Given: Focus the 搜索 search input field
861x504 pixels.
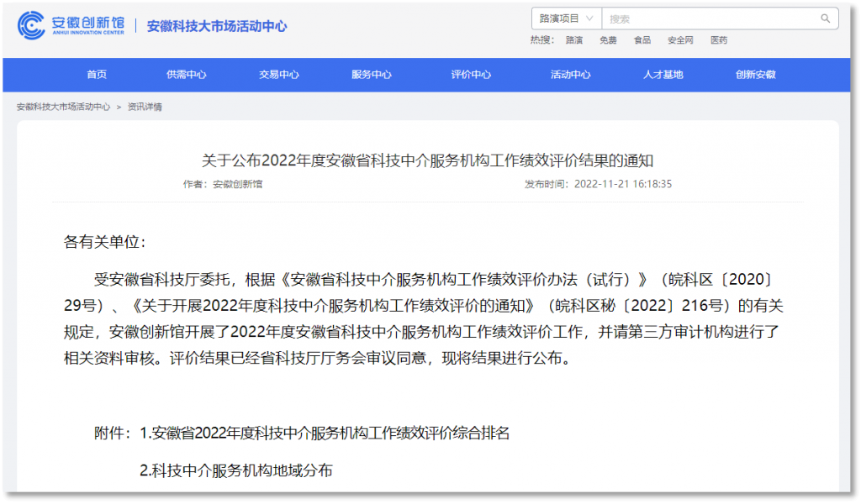Looking at the screenshot, I should coord(710,18).
